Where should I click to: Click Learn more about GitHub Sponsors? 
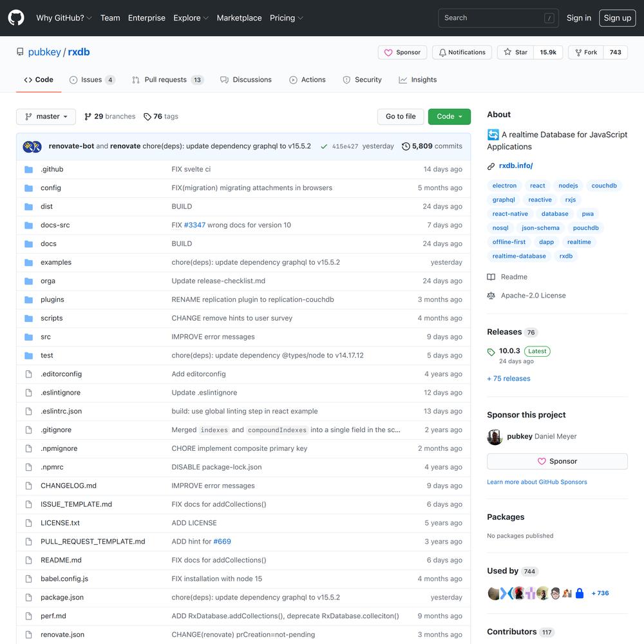537,482
